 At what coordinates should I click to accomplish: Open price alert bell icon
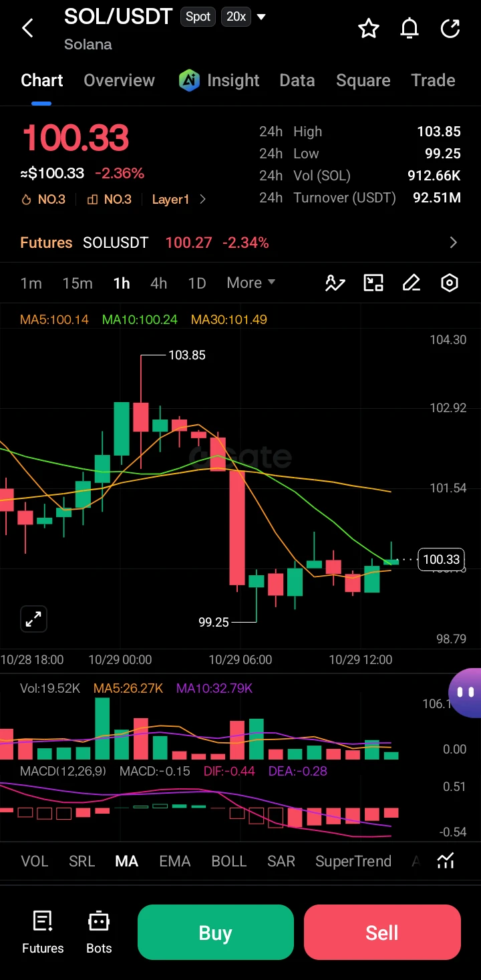(410, 28)
